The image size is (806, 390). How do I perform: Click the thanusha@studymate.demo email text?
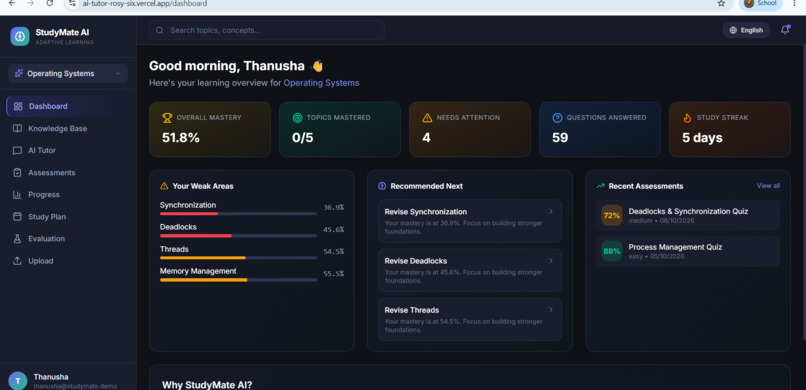pyautogui.click(x=75, y=386)
